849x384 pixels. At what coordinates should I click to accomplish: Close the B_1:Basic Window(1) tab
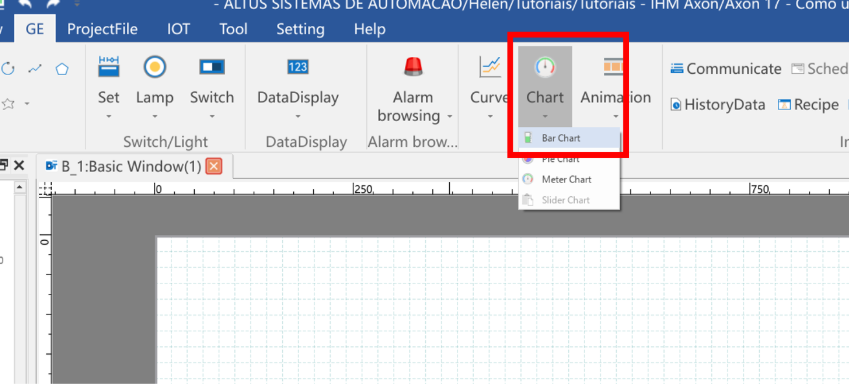coord(214,166)
